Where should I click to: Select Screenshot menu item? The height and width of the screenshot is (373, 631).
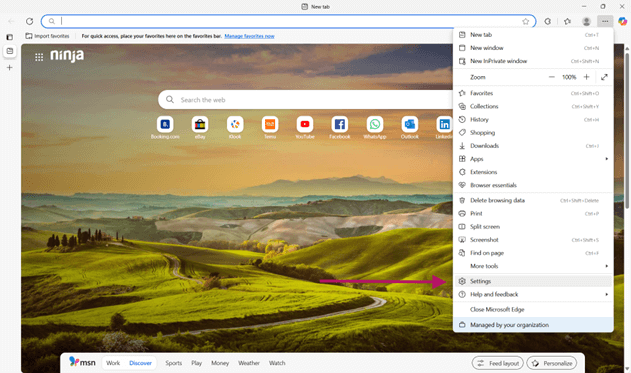click(533, 240)
